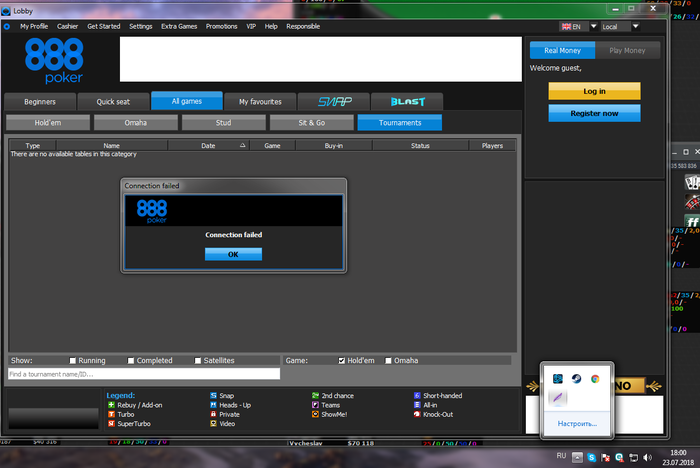Click the Steam icon in tray popup

pos(576,379)
